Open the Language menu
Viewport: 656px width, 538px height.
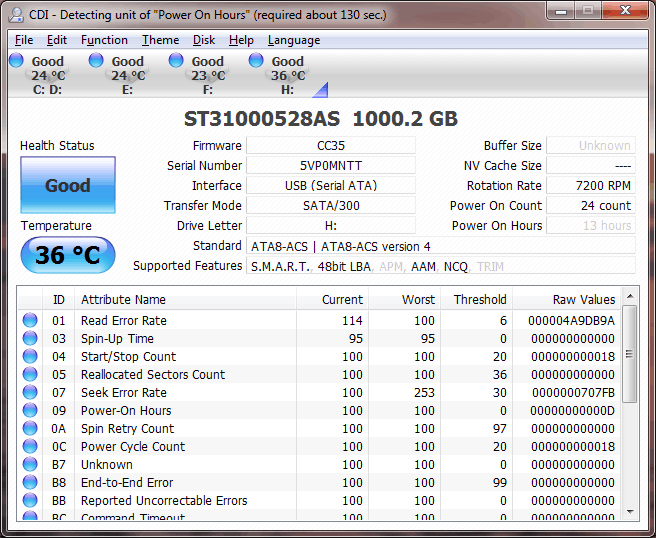[294, 40]
